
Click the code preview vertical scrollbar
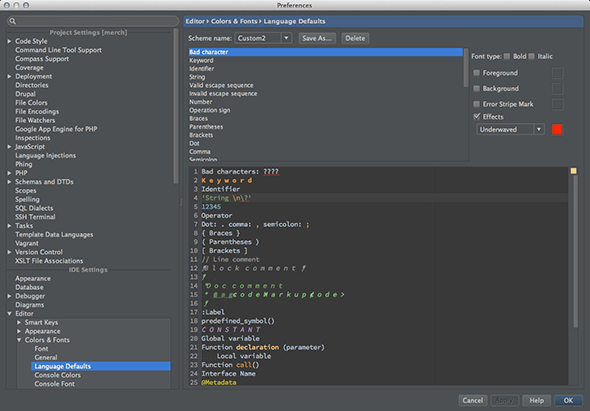point(575,251)
